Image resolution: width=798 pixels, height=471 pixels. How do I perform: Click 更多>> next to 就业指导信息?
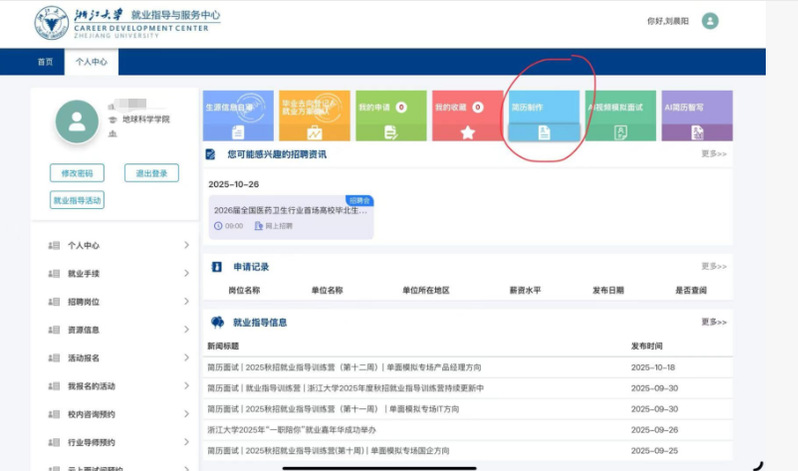[713, 322]
